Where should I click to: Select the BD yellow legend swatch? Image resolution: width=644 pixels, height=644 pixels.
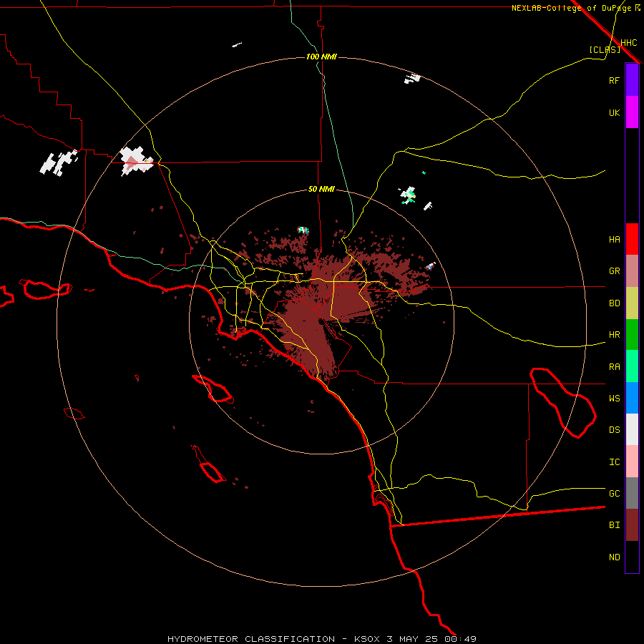pyautogui.click(x=632, y=303)
